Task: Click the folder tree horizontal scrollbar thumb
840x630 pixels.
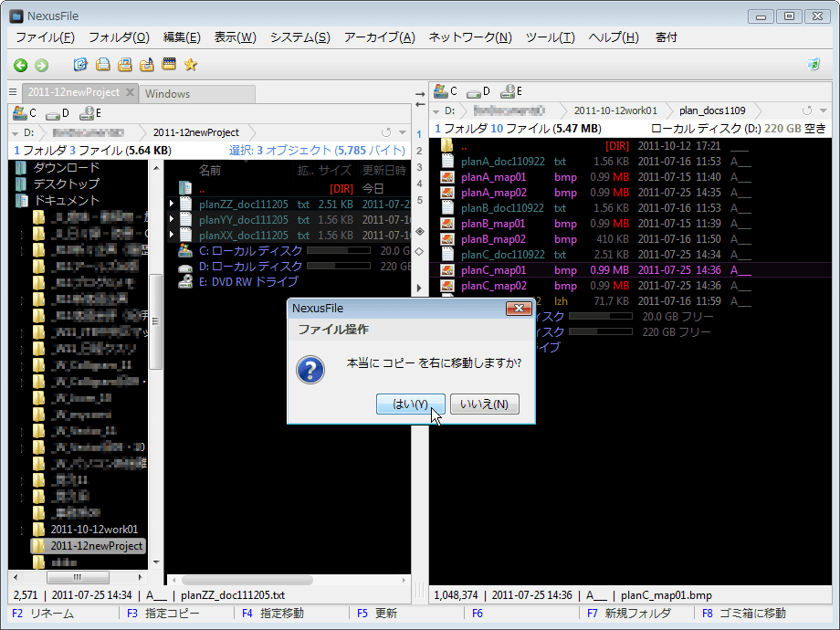Action: tap(78, 577)
